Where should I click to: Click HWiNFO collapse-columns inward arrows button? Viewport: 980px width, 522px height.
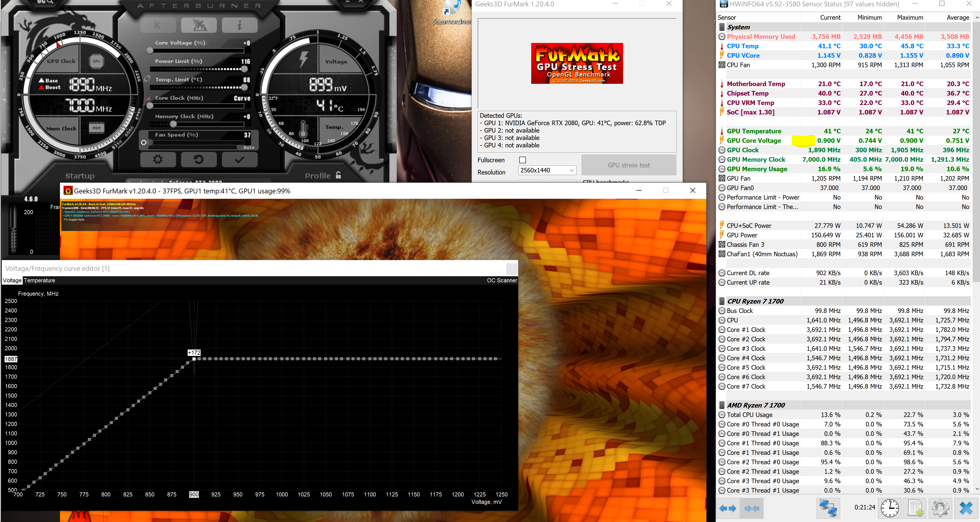752,508
